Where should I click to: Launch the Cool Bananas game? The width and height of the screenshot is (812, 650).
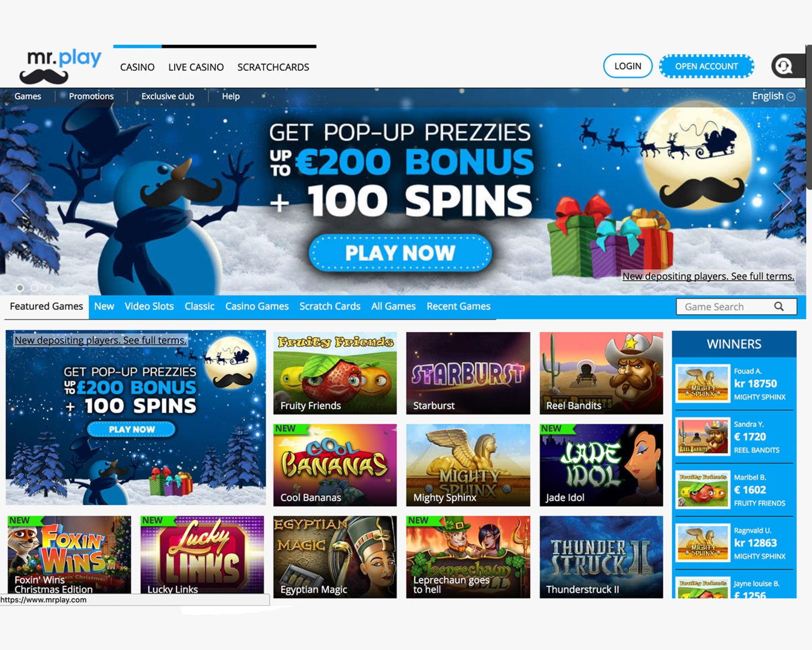pos(335,465)
